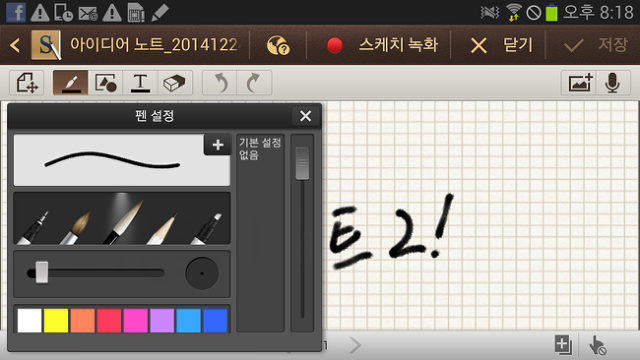
Task: Open Facebook notification in status bar
Action: tap(16, 12)
